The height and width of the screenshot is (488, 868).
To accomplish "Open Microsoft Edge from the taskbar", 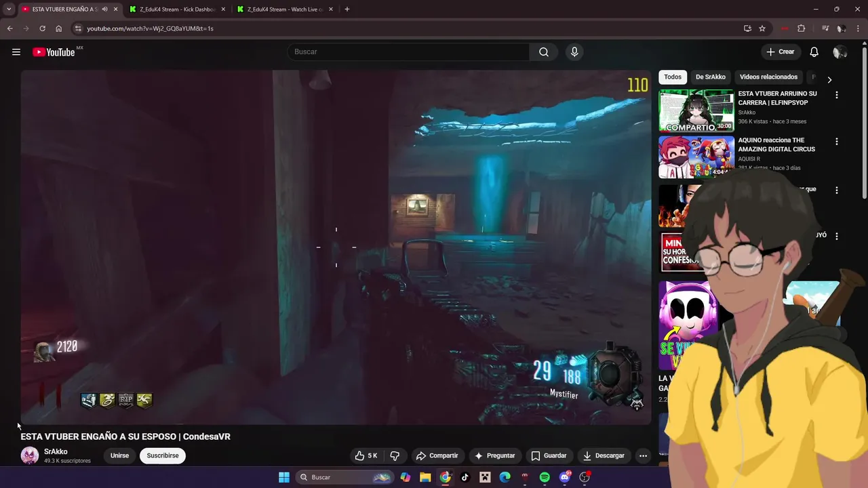I will (505, 477).
